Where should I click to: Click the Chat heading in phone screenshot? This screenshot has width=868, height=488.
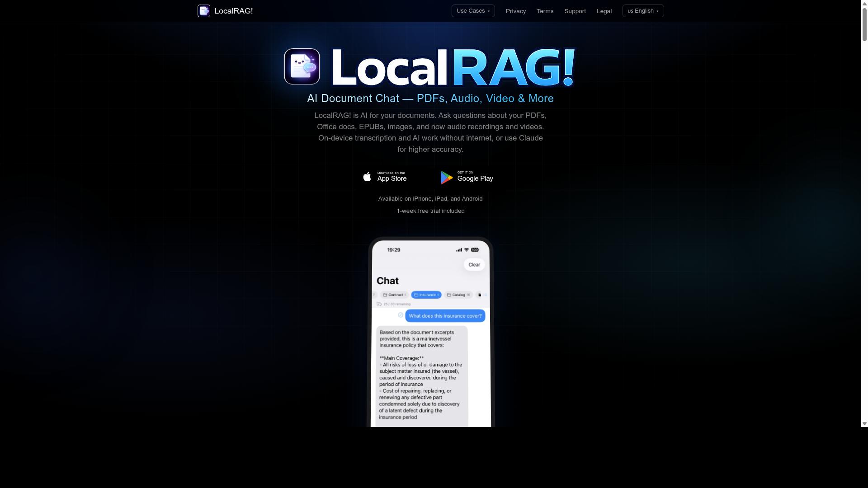click(387, 281)
